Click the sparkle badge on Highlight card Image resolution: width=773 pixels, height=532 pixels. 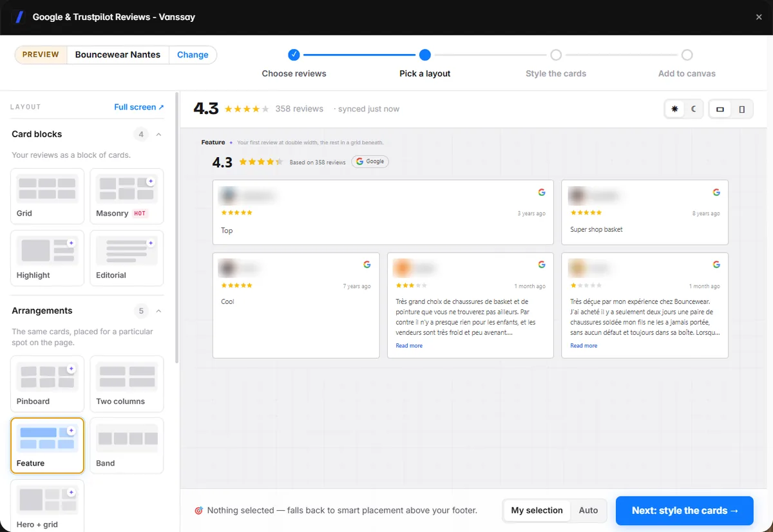pyautogui.click(x=71, y=243)
